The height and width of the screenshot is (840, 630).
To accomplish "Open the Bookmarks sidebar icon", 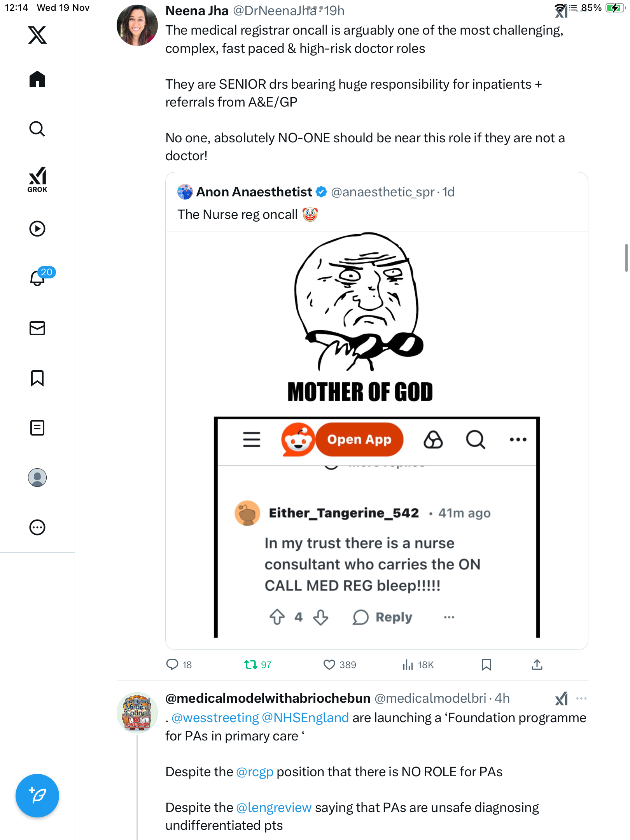I will pos(37,378).
